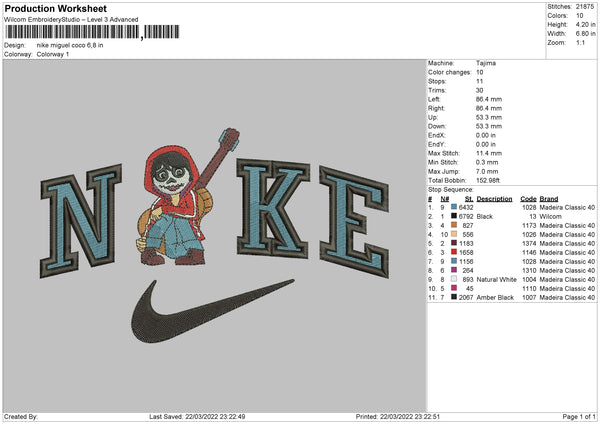
Task: Select the 'Natural White' description
Action: coord(496,280)
